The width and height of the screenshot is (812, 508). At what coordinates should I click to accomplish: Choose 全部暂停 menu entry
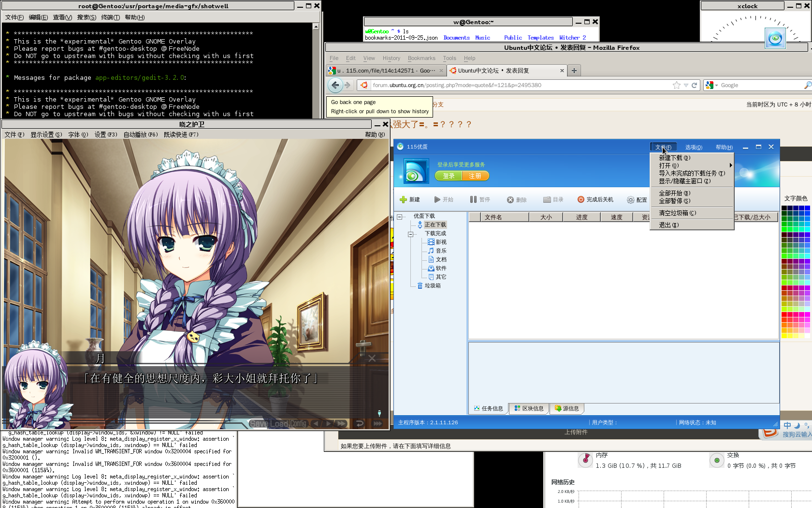click(x=692, y=201)
